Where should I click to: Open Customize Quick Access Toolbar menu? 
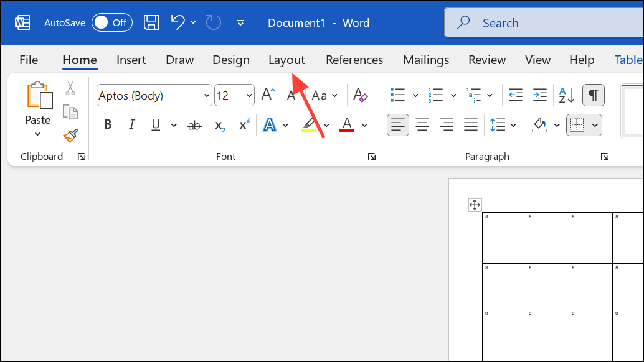click(x=240, y=23)
